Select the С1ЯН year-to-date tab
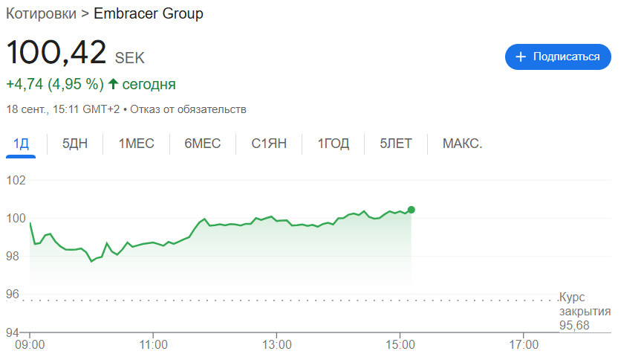The height and width of the screenshot is (357, 644). pos(269,144)
